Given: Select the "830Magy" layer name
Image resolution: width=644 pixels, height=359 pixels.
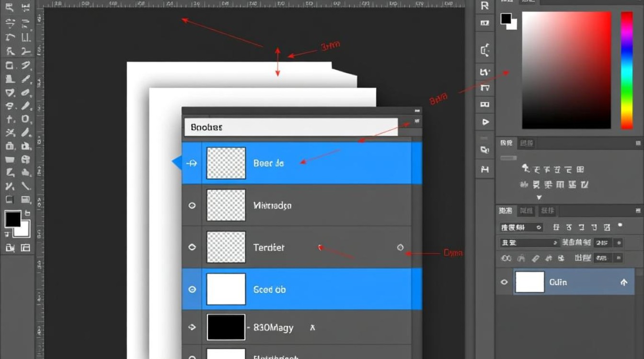Looking at the screenshot, I should click(x=273, y=328).
